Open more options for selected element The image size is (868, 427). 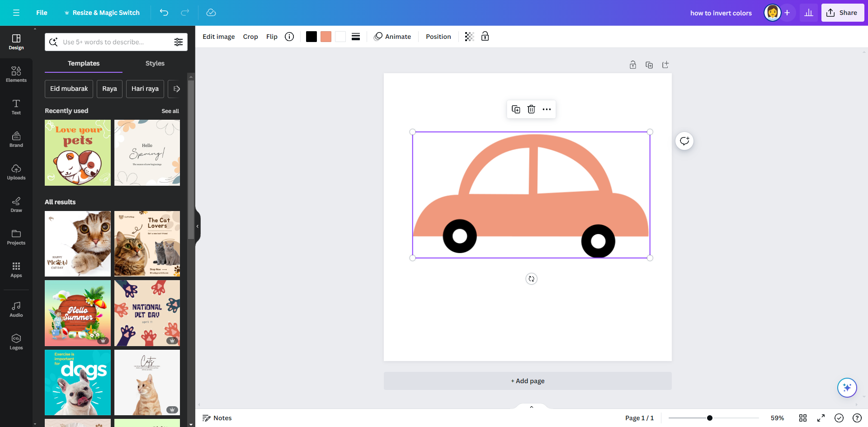(x=547, y=109)
